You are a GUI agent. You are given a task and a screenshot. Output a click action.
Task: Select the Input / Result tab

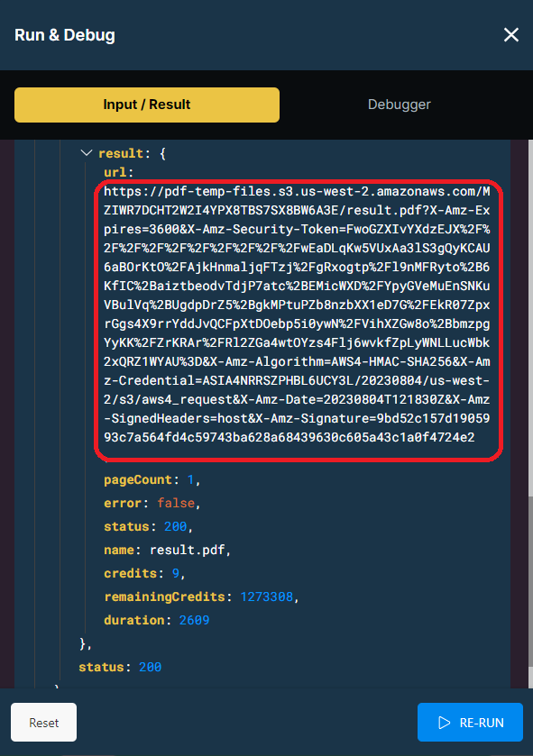[x=147, y=105]
